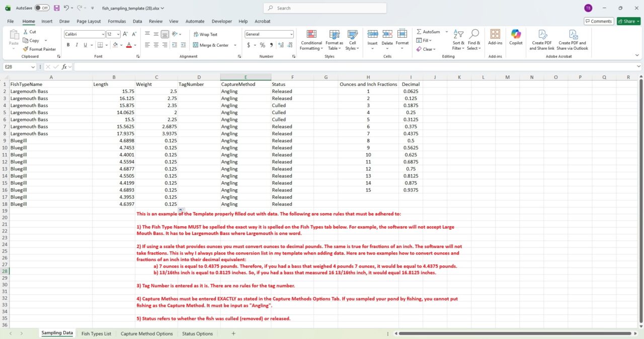Click Create PDF and Share via Outlook
Screen dimensions: 644x339
pyautogui.click(x=572, y=40)
